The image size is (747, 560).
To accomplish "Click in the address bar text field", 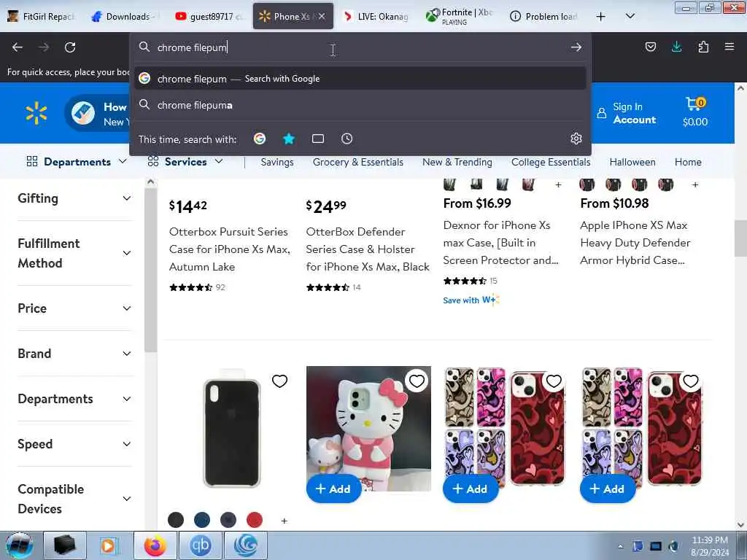I will (x=360, y=47).
